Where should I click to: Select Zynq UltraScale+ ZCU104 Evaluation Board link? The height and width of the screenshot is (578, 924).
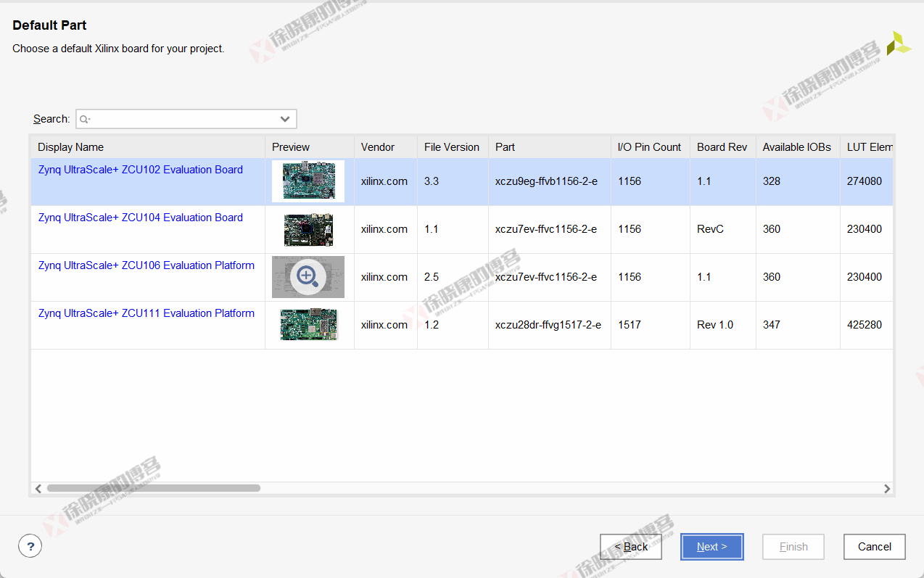point(141,218)
